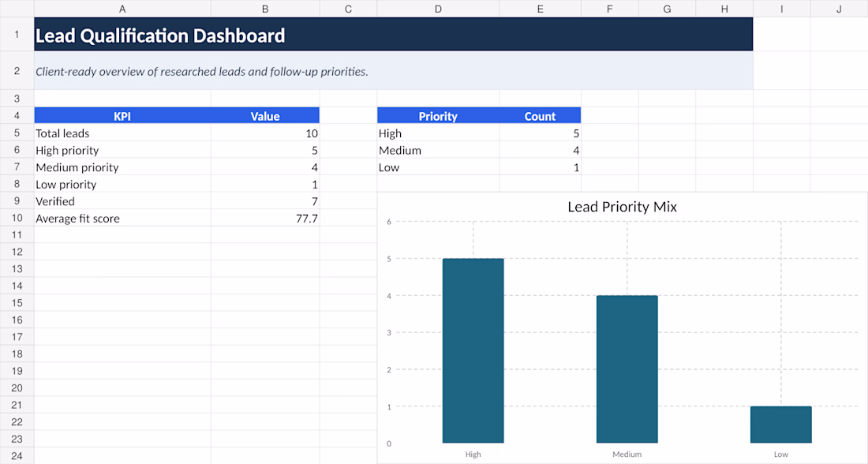The width and height of the screenshot is (868, 464).
Task: Click column E header
Action: coord(540,9)
